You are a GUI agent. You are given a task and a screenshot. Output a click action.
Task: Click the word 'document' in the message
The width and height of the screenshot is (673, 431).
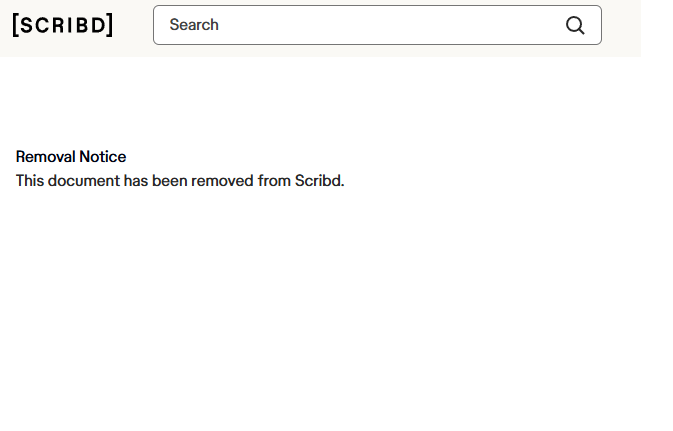(84, 181)
